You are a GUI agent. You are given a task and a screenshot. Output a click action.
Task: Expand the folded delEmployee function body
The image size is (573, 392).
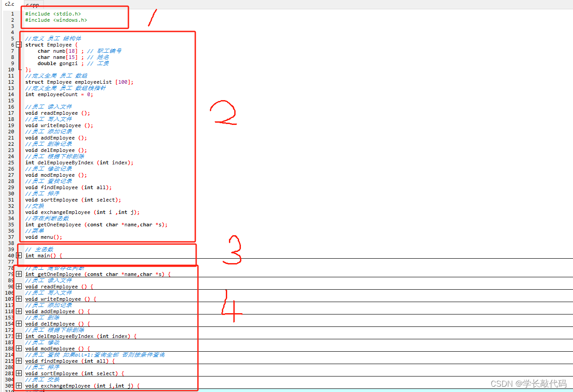tap(19, 324)
